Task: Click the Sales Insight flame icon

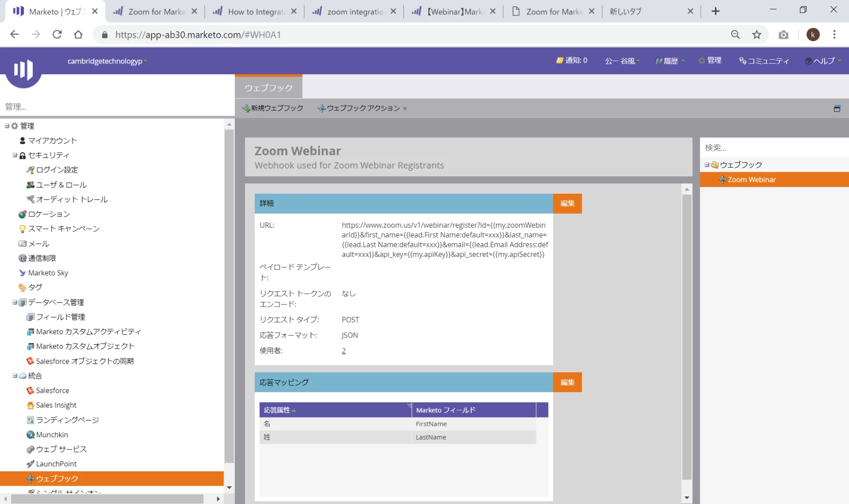Action: [x=30, y=405]
